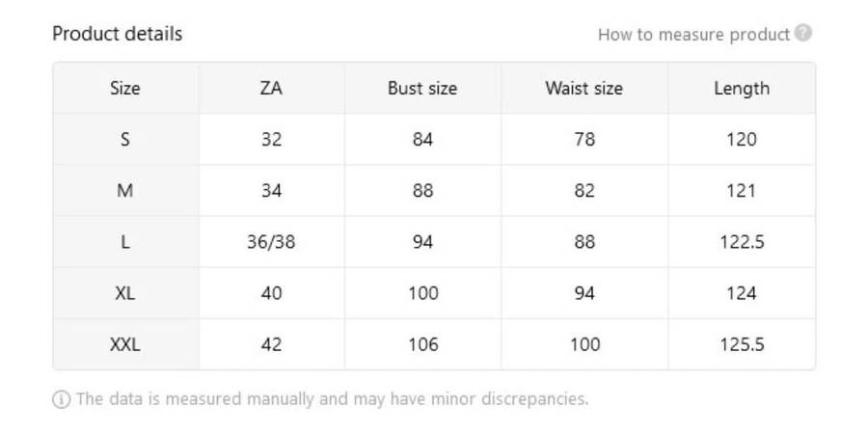
Task: Click the Waist size column header
Action: point(583,89)
